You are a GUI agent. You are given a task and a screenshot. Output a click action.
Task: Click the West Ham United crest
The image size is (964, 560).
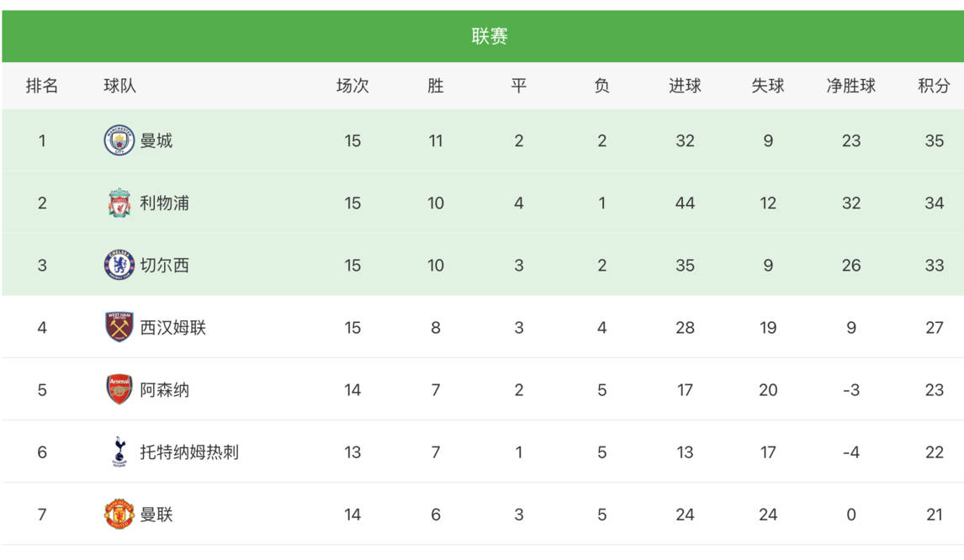(119, 327)
